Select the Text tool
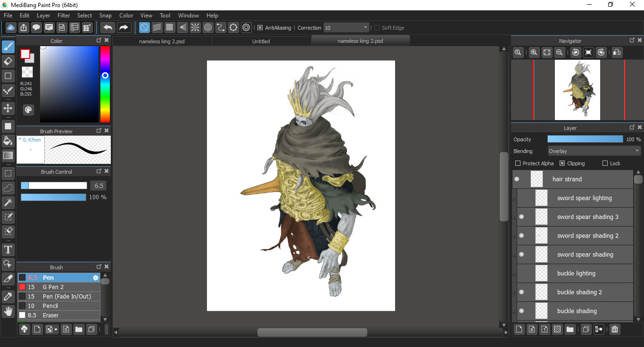This screenshot has height=347, width=644. click(8, 249)
